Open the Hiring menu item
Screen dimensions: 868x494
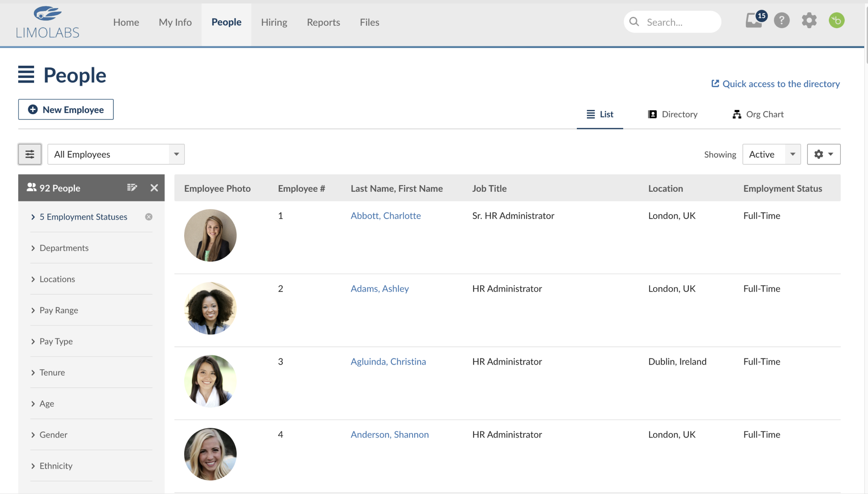[274, 22]
